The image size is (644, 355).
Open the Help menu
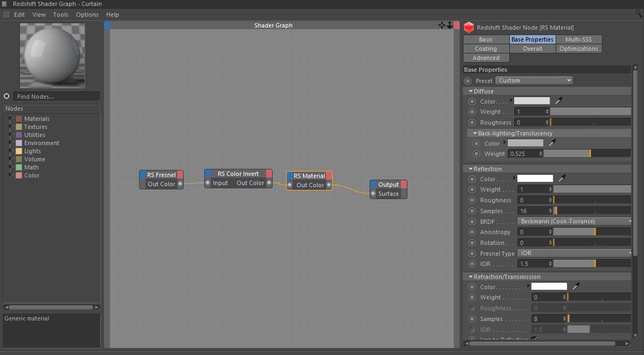tap(113, 15)
